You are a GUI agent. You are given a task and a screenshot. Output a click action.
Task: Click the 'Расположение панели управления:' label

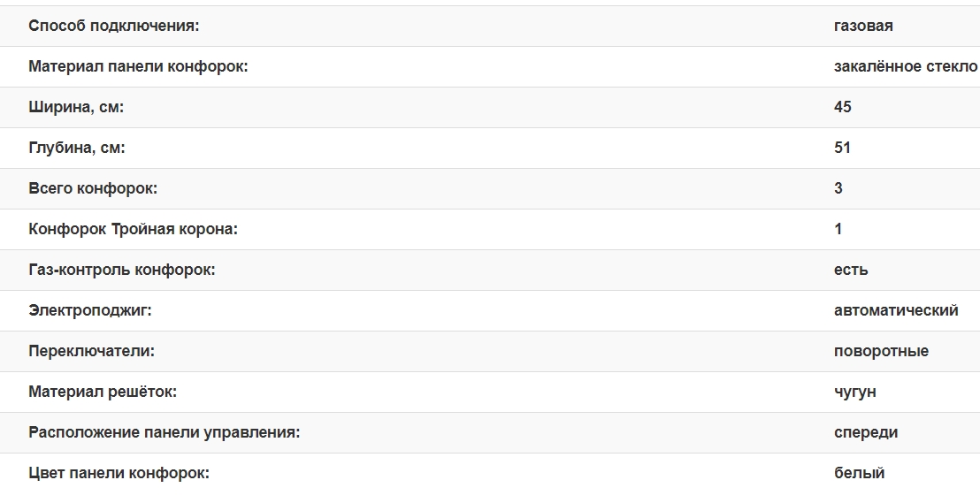[165, 432]
